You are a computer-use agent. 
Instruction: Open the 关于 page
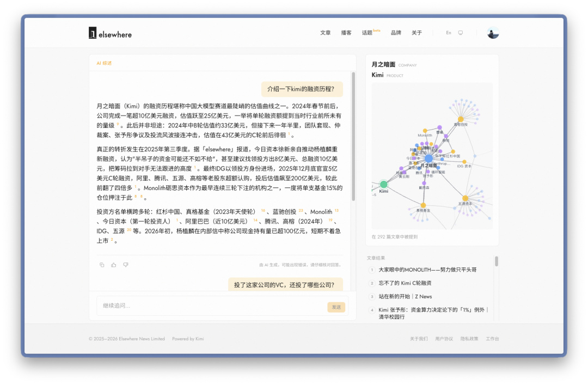(416, 33)
